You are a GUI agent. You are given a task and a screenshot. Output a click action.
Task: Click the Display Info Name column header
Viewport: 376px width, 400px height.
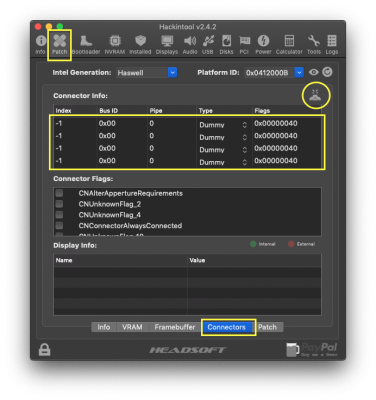[120, 260]
